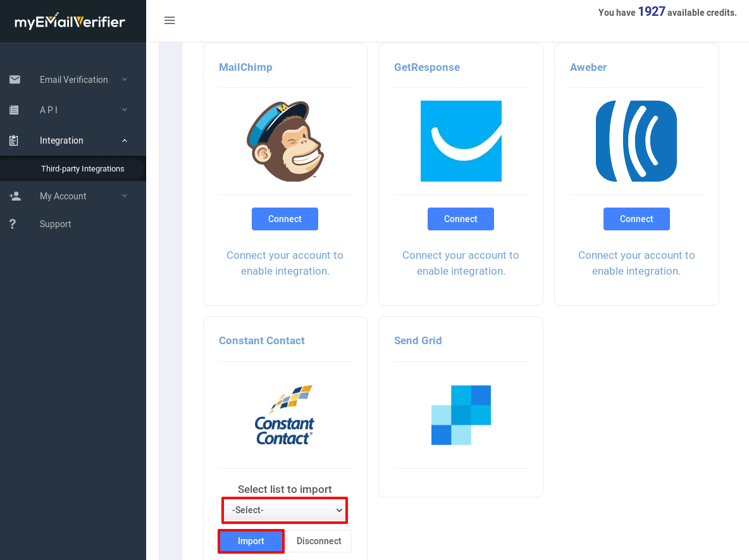Click the Constant Contact logo image
The height and width of the screenshot is (560, 749).
[x=285, y=414]
